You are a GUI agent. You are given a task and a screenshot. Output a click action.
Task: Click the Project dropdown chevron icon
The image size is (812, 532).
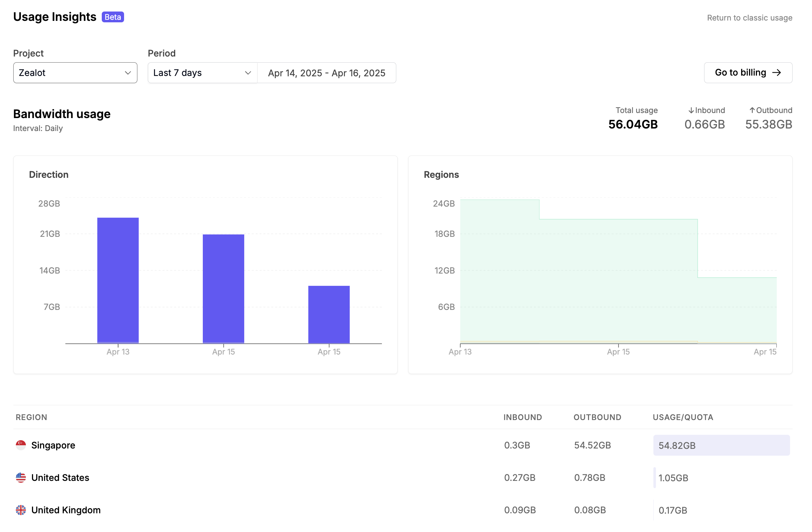tap(128, 73)
